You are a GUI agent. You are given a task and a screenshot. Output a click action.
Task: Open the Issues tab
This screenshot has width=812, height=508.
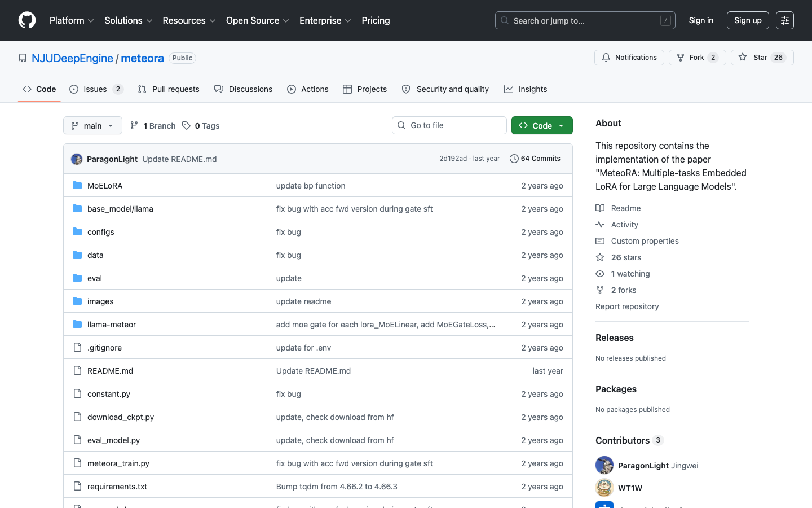(x=96, y=89)
